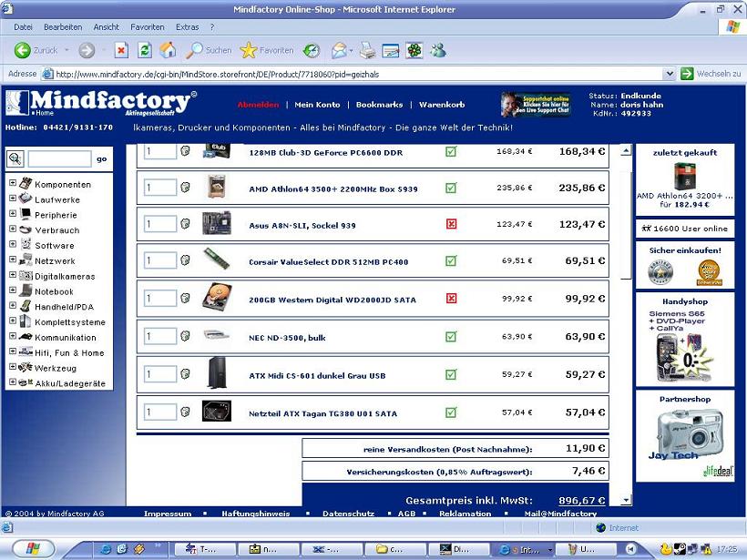Image resolution: width=747 pixels, height=560 pixels.
Task: Click the ICQ flower icon in toolbar
Action: [414, 50]
